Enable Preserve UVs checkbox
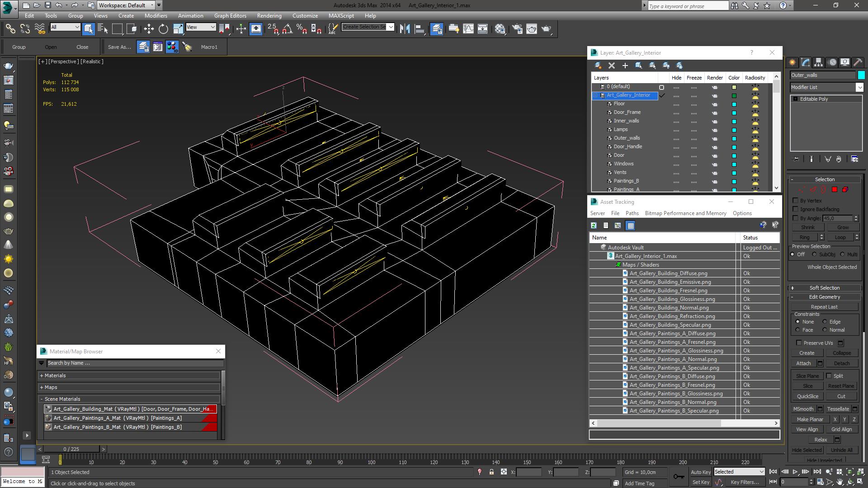Viewport: 868px width, 488px height. tap(799, 343)
